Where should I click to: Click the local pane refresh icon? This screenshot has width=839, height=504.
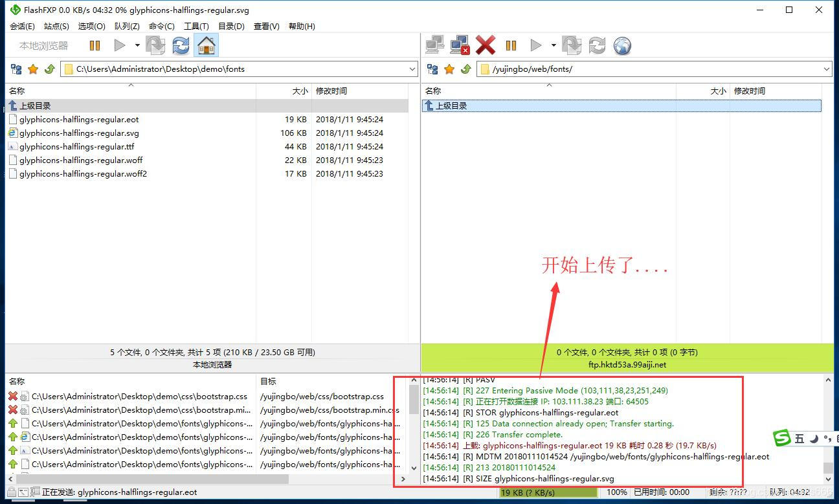pos(181,45)
